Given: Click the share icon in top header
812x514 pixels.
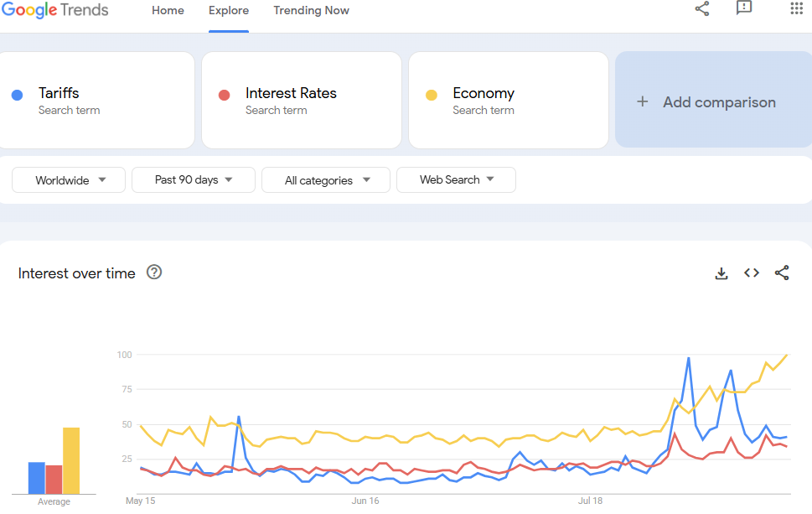Looking at the screenshot, I should 701,8.
